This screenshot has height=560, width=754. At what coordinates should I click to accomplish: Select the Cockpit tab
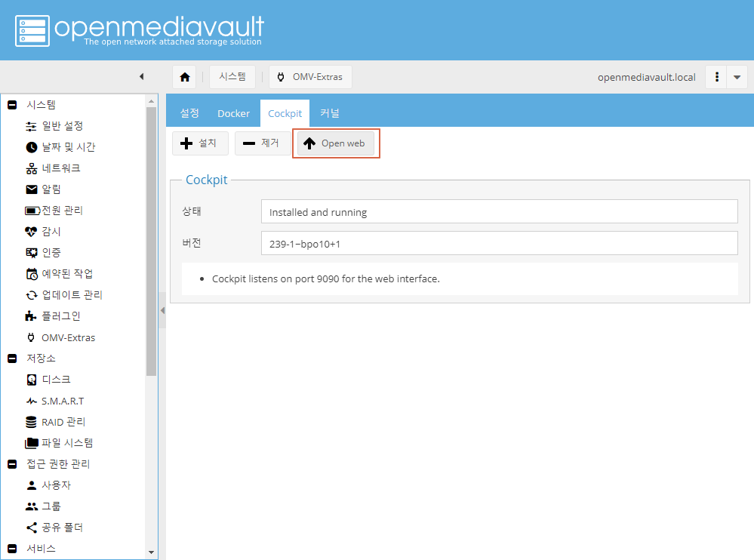coord(285,113)
